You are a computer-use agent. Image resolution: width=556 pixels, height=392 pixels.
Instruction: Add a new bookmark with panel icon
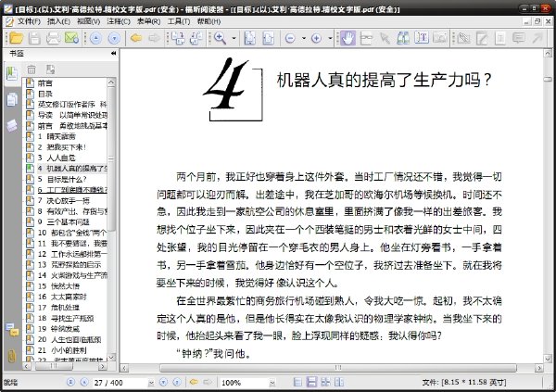pos(50,70)
